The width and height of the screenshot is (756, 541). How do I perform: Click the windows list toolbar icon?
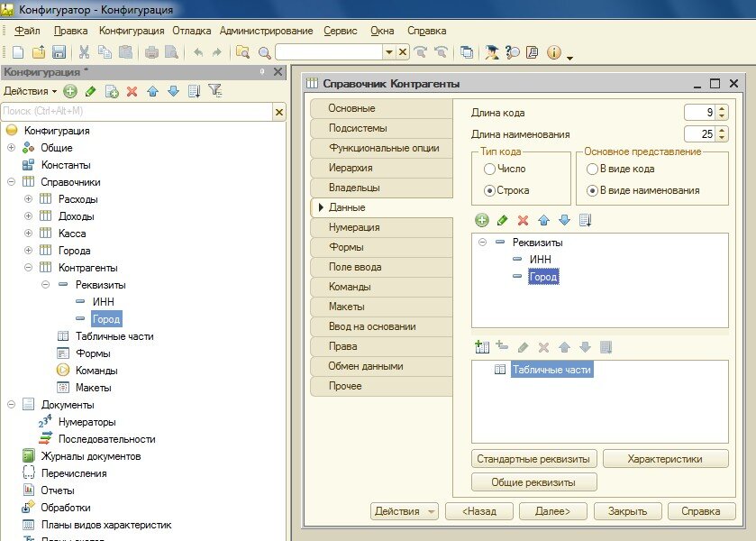click(x=466, y=52)
